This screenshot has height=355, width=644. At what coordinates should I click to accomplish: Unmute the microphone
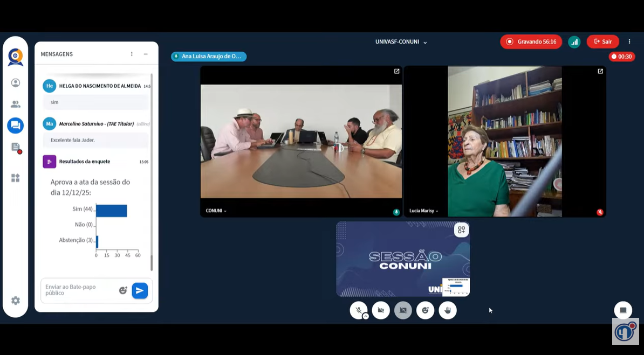[358, 310]
